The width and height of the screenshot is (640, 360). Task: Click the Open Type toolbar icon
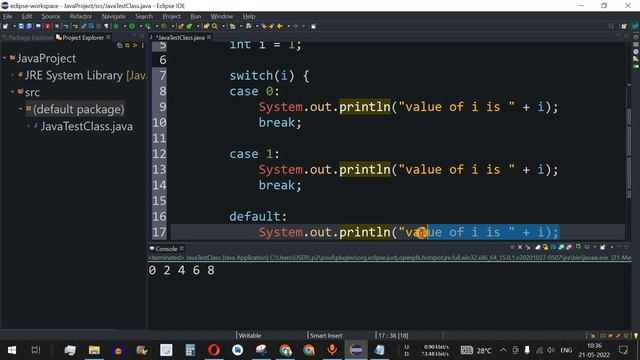tap(206, 26)
